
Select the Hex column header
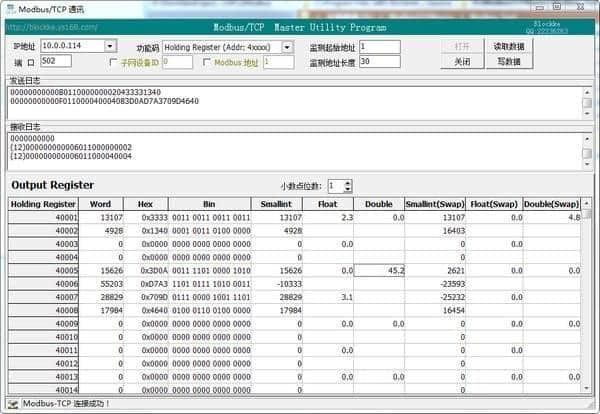pos(145,202)
